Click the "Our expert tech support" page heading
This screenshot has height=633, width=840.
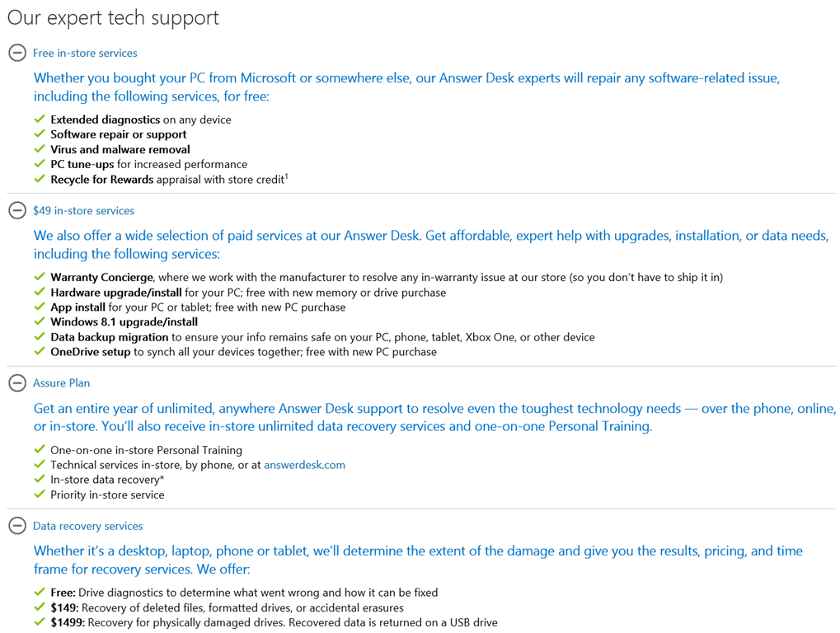113,17
